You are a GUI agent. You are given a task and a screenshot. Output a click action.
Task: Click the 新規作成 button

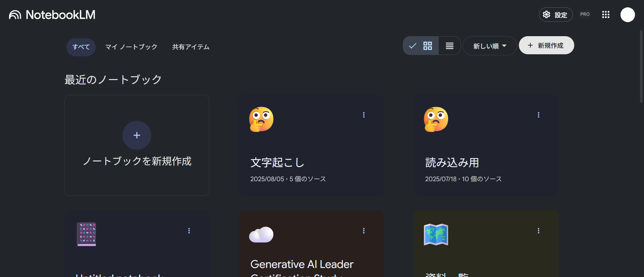[x=546, y=45]
